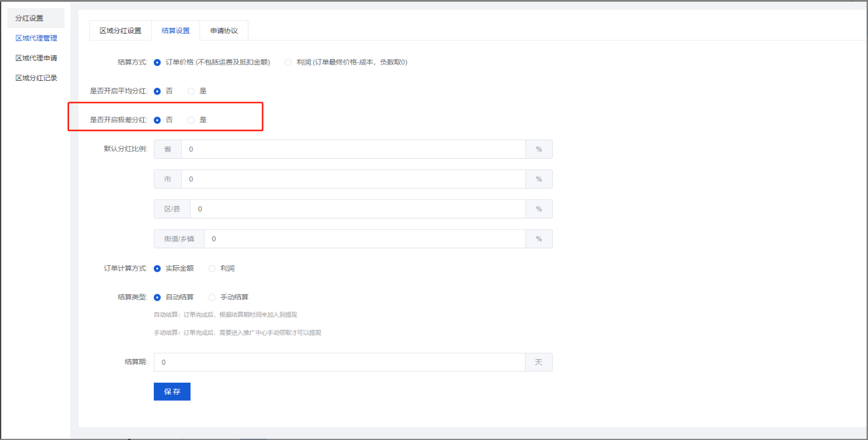The height and width of the screenshot is (440, 868).
Task: Go to 区域代理申请 sidebar item
Action: point(36,58)
